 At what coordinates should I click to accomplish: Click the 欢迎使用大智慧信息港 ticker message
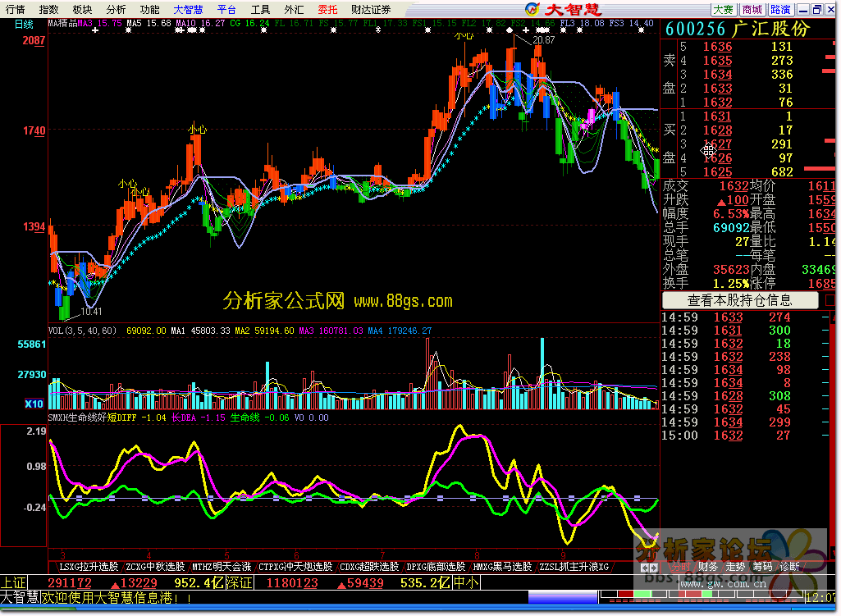117,598
